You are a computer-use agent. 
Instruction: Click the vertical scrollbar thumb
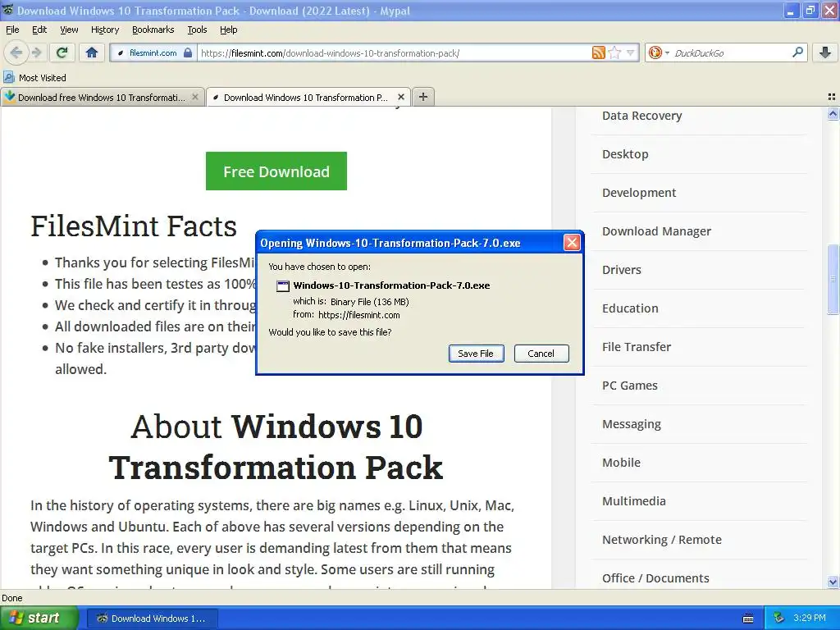tap(833, 279)
